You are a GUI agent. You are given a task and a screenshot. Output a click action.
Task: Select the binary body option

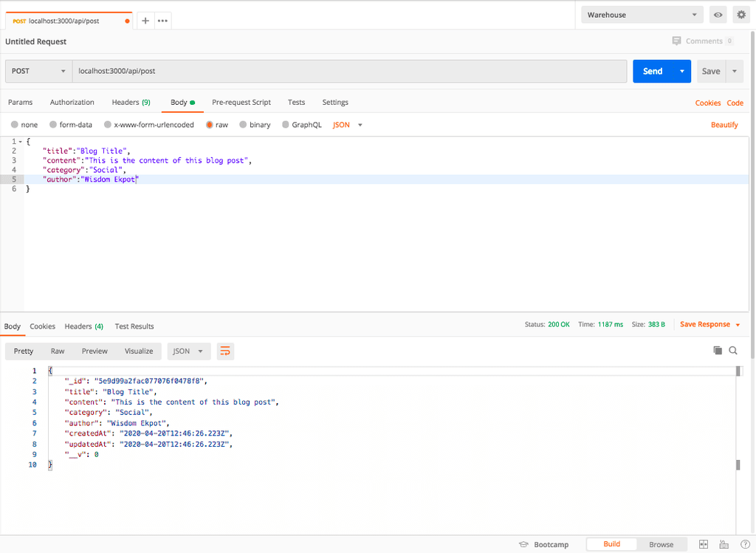click(253, 125)
